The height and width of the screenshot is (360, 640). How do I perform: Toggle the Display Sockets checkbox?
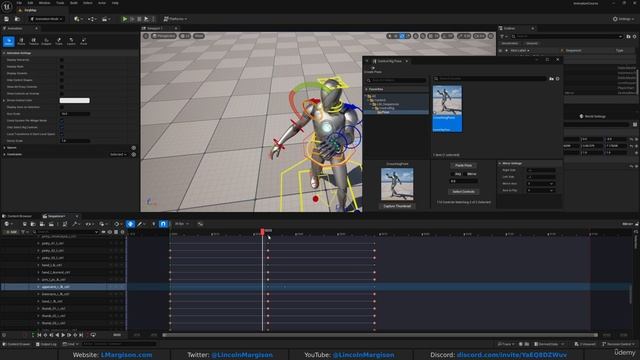click(x=62, y=73)
